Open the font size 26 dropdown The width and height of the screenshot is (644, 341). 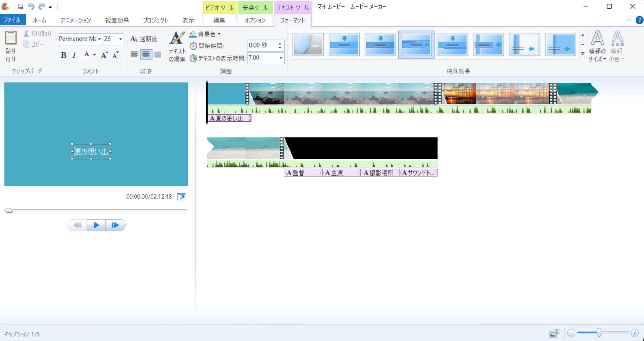tap(120, 39)
